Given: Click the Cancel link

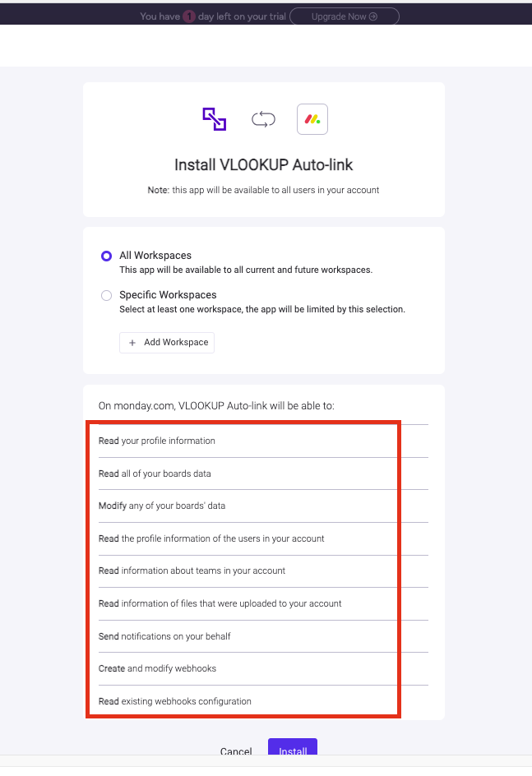Looking at the screenshot, I should click(x=236, y=751).
